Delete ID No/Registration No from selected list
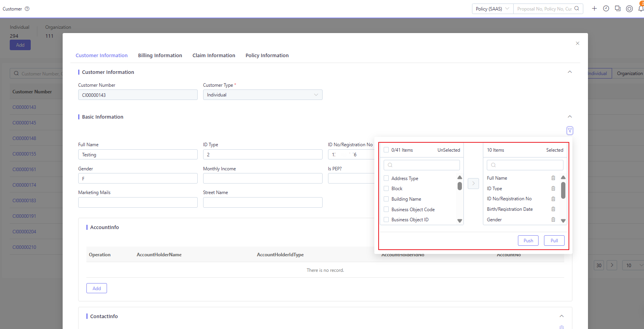 pos(553,199)
